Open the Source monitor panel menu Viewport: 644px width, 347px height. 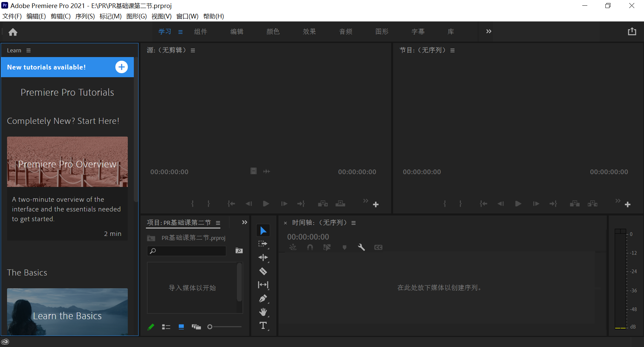pyautogui.click(x=193, y=50)
